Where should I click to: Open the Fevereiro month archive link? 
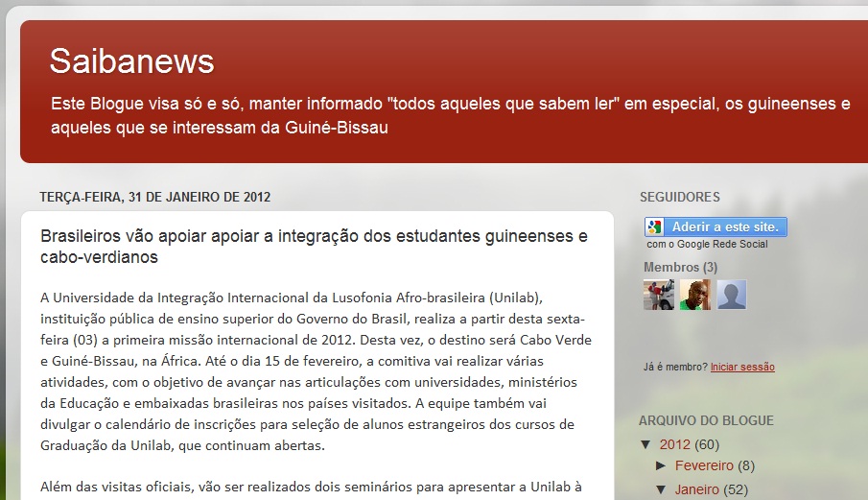(x=704, y=465)
